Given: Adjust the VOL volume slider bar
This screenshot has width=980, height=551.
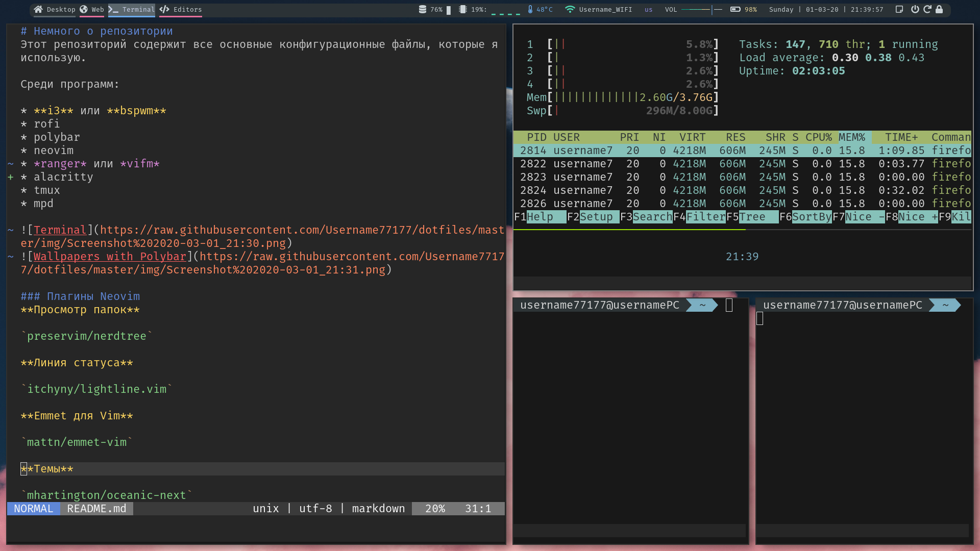Looking at the screenshot, I should tap(702, 9).
